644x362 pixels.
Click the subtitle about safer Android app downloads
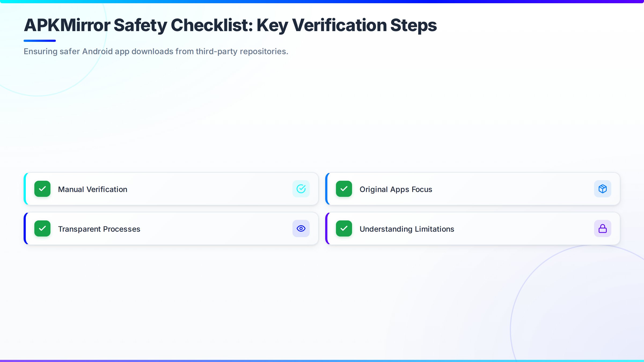[x=156, y=51]
